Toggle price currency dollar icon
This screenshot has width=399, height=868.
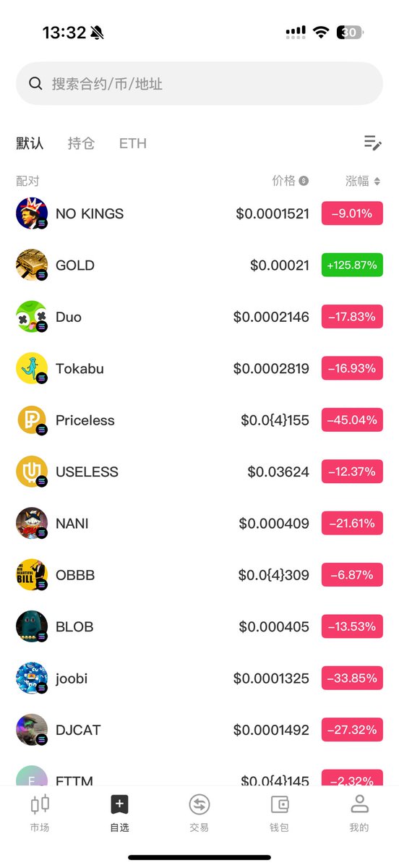click(304, 181)
